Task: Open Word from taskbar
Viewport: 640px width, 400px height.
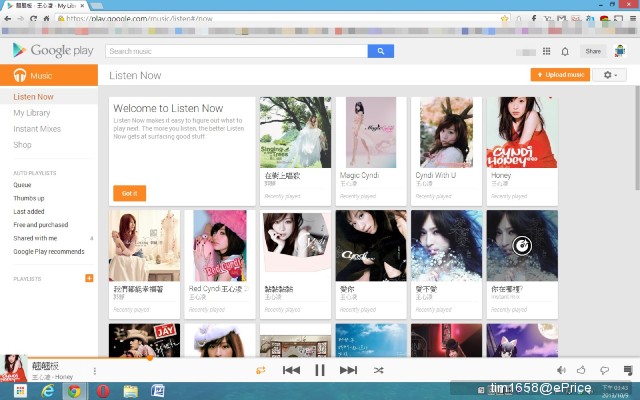Action: (158, 391)
